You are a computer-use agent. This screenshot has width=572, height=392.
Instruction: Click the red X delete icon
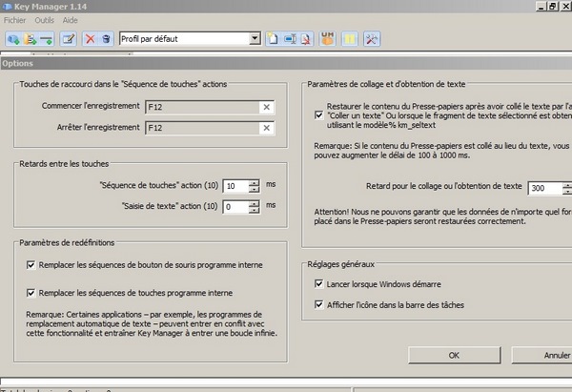91,39
